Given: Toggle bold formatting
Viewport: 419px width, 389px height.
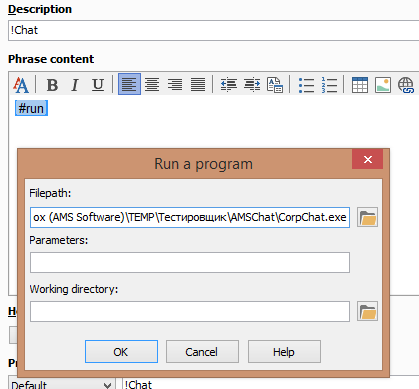Looking at the screenshot, I should 52,85.
